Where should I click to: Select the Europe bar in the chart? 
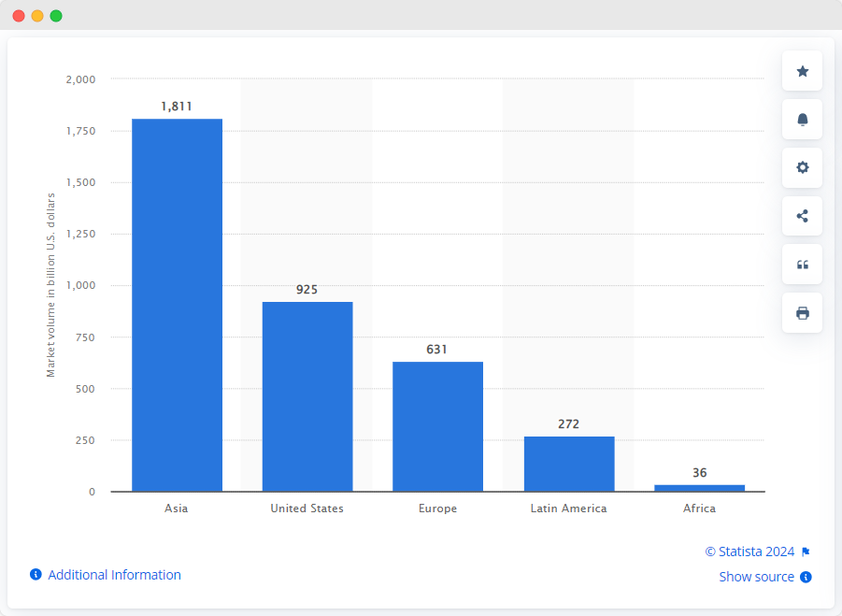click(437, 426)
